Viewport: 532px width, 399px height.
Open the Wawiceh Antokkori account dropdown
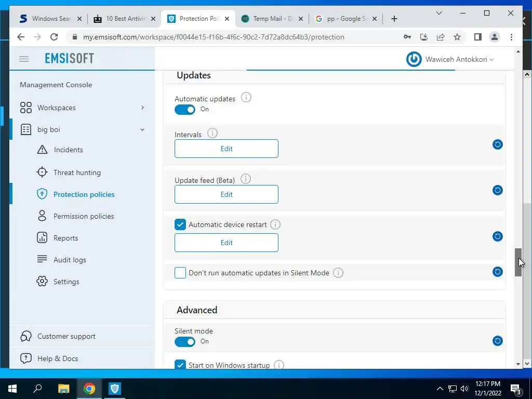(459, 59)
